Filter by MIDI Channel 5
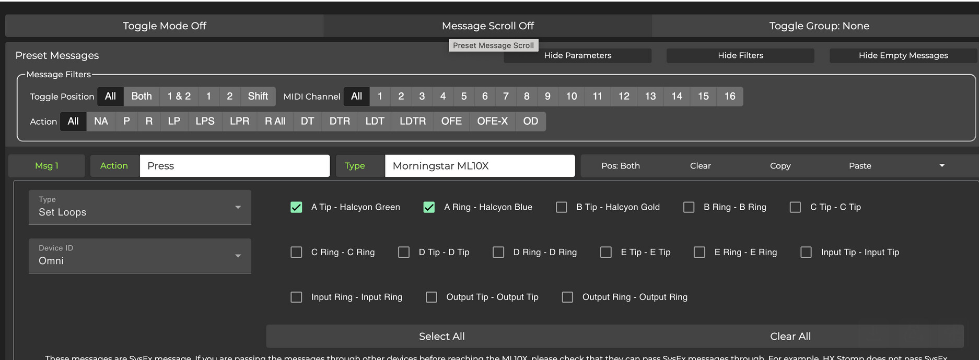This screenshot has width=980, height=360. tap(464, 96)
